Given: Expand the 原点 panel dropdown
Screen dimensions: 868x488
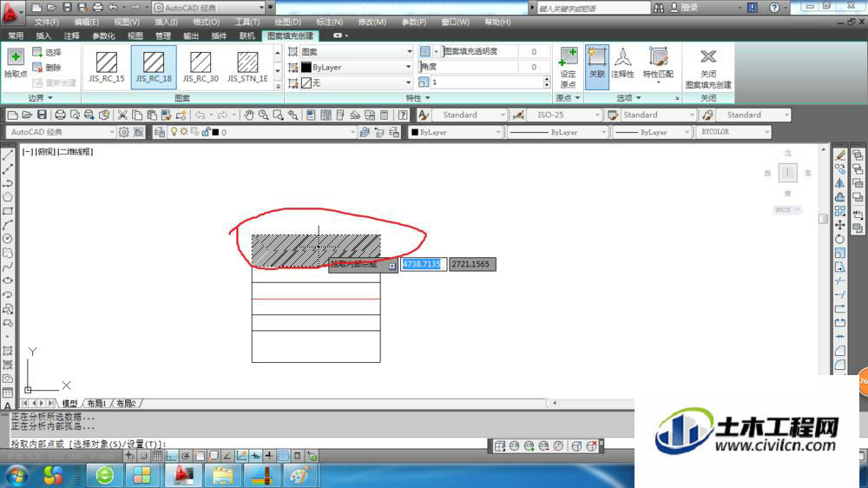Looking at the screenshot, I should click(x=568, y=98).
